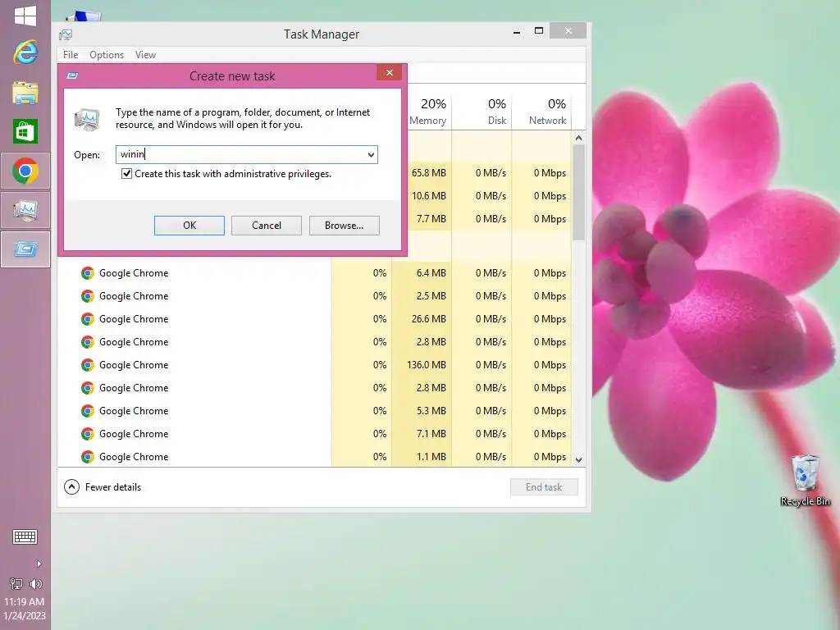Close the Create new task dialog
Image resolution: width=840 pixels, height=630 pixels.
[x=390, y=73]
